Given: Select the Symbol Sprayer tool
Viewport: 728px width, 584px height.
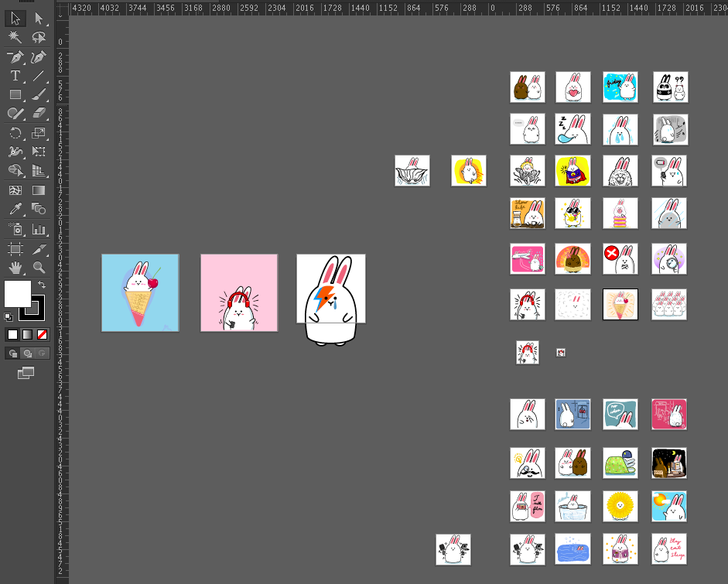Looking at the screenshot, I should click(x=15, y=229).
